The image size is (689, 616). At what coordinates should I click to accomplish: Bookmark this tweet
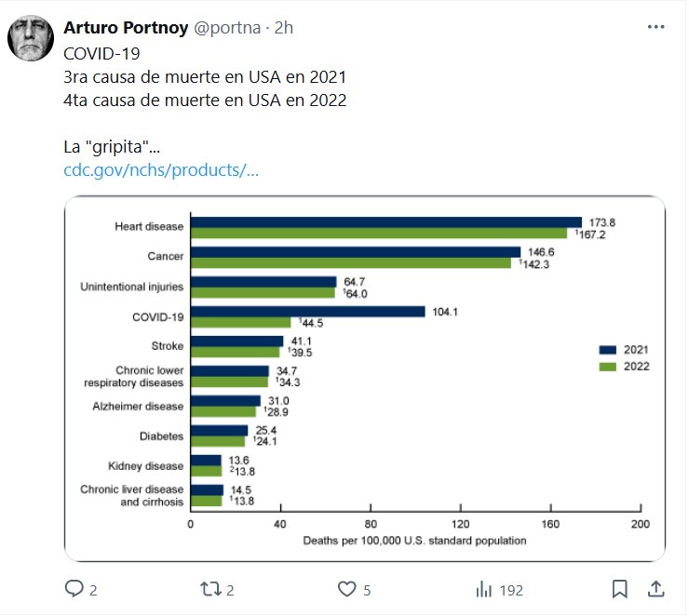[620, 589]
